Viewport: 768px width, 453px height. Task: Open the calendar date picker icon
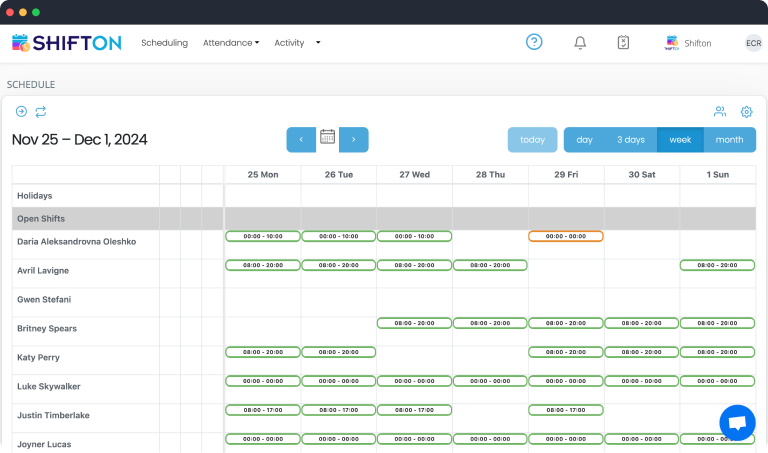click(x=327, y=139)
